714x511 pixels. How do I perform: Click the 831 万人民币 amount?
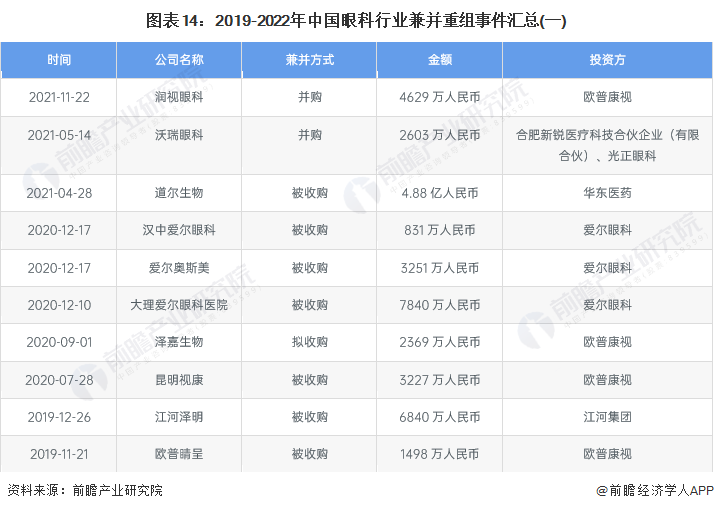(x=439, y=230)
